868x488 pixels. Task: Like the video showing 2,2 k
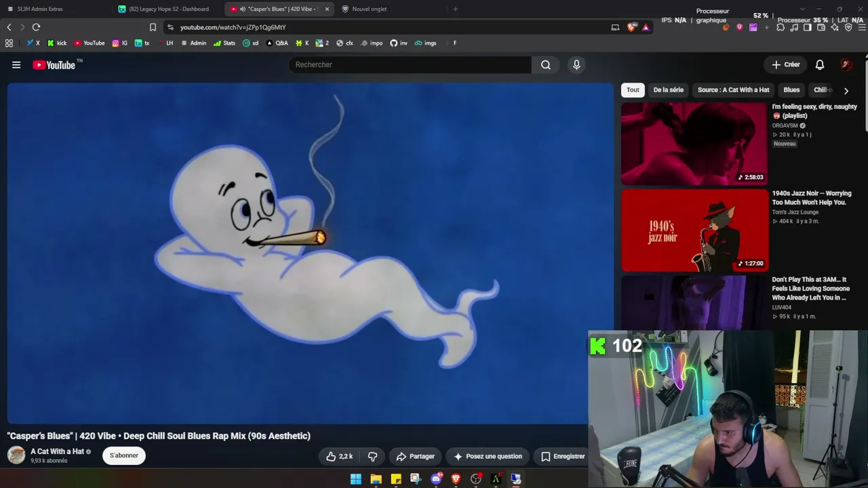click(x=339, y=456)
